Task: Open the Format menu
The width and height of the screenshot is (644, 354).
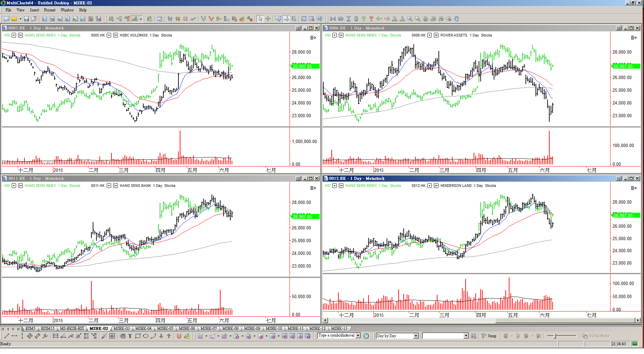Action: (50, 10)
